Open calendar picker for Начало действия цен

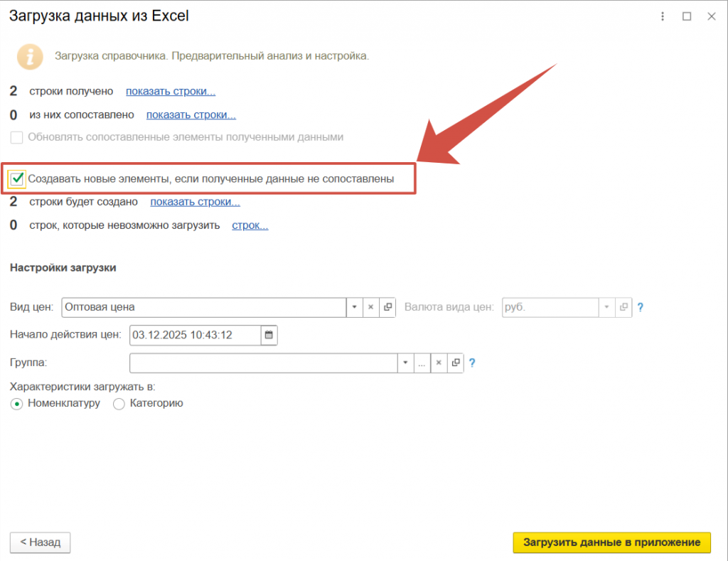coord(269,335)
